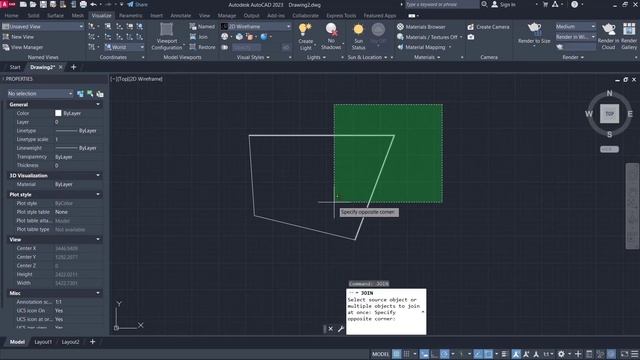Cancel command with X by command line
The width and height of the screenshot is (640, 360).
click(331, 329)
